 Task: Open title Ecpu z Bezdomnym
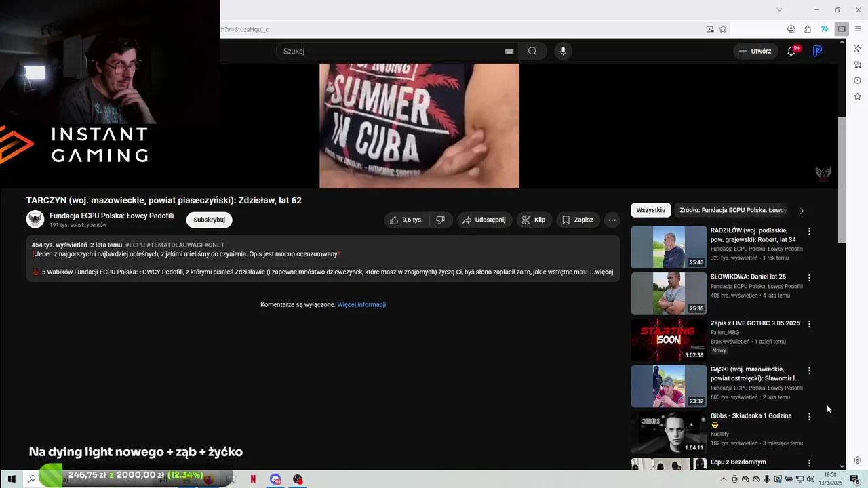738,462
